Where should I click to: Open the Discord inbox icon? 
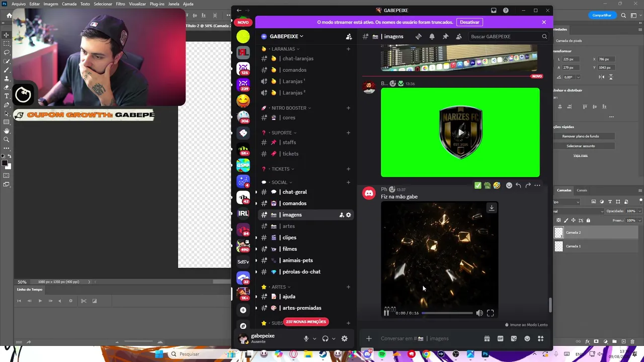[494, 10]
